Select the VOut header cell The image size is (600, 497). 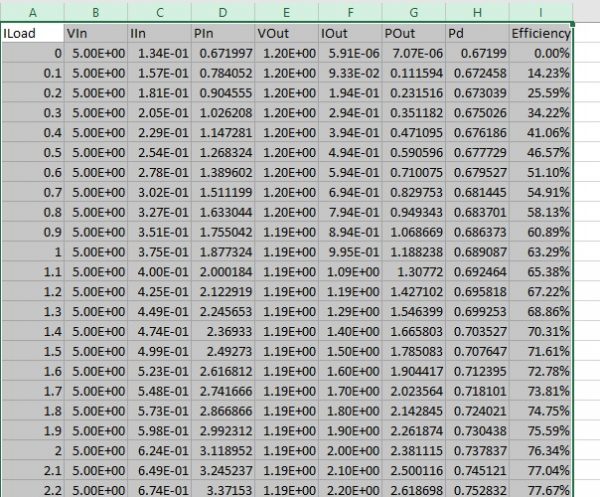coord(286,33)
